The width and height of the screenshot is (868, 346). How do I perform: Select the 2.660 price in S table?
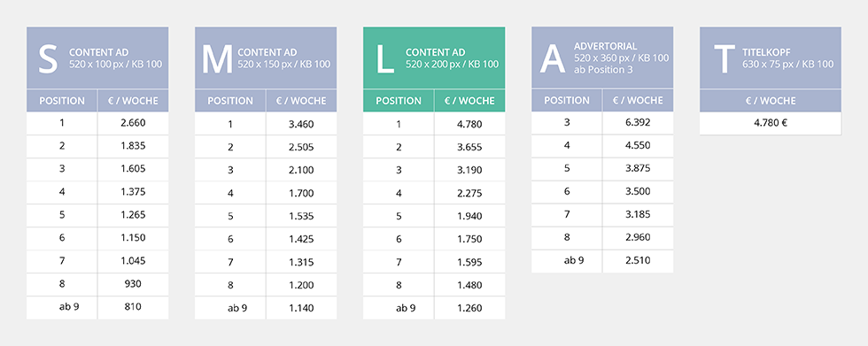pos(133,123)
